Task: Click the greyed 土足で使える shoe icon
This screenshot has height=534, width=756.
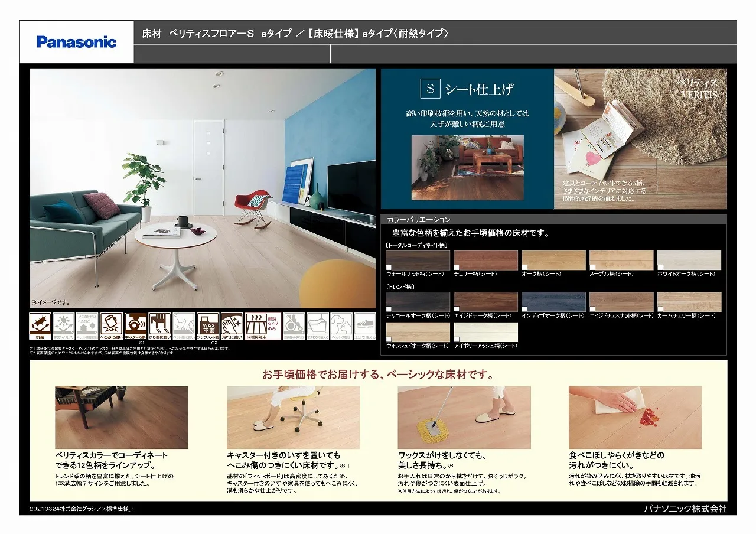Action: (364, 326)
